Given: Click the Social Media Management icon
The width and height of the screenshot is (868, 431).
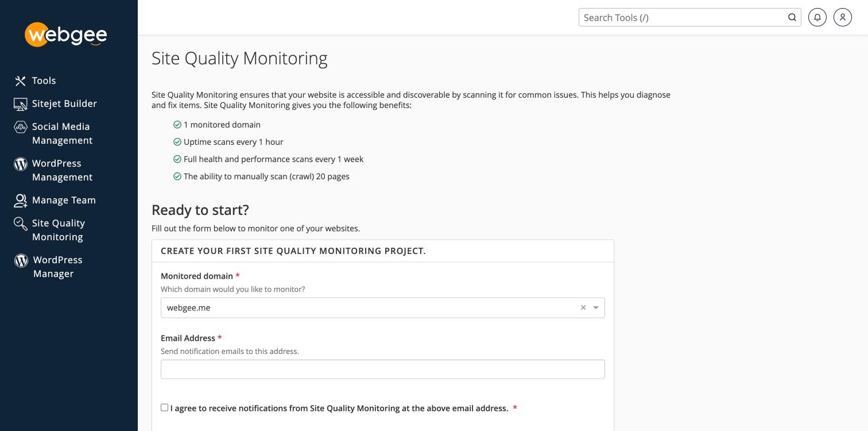Looking at the screenshot, I should [x=21, y=127].
